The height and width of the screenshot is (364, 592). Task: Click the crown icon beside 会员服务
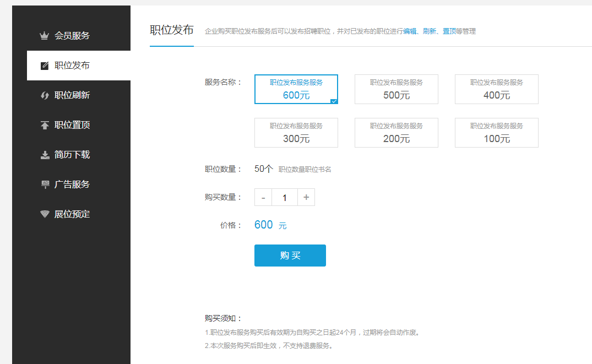[x=45, y=36]
